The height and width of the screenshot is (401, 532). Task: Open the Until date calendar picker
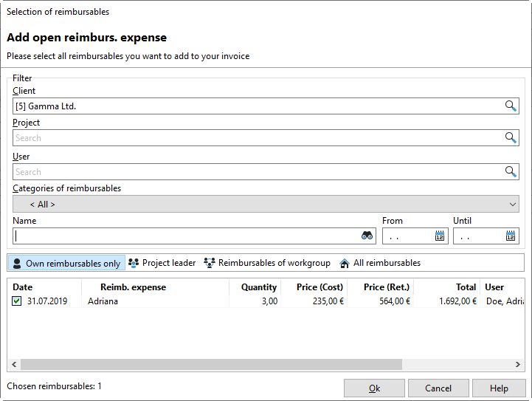pyautogui.click(x=511, y=236)
